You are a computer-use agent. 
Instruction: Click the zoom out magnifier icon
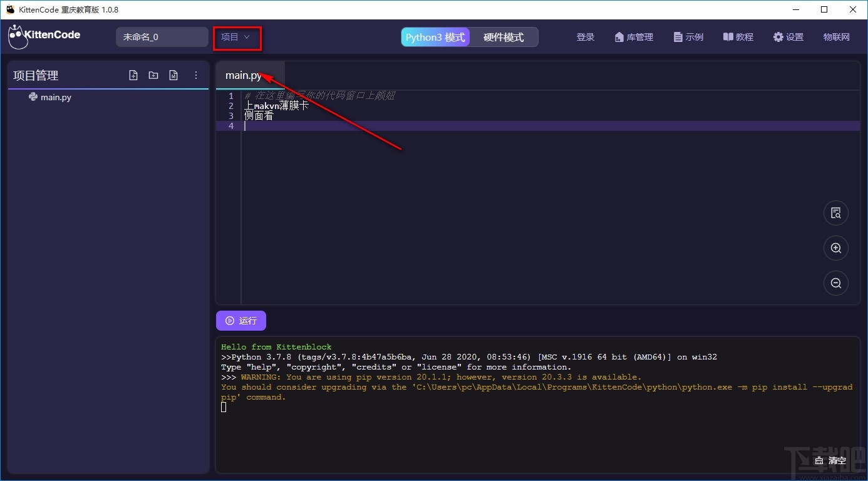[836, 283]
